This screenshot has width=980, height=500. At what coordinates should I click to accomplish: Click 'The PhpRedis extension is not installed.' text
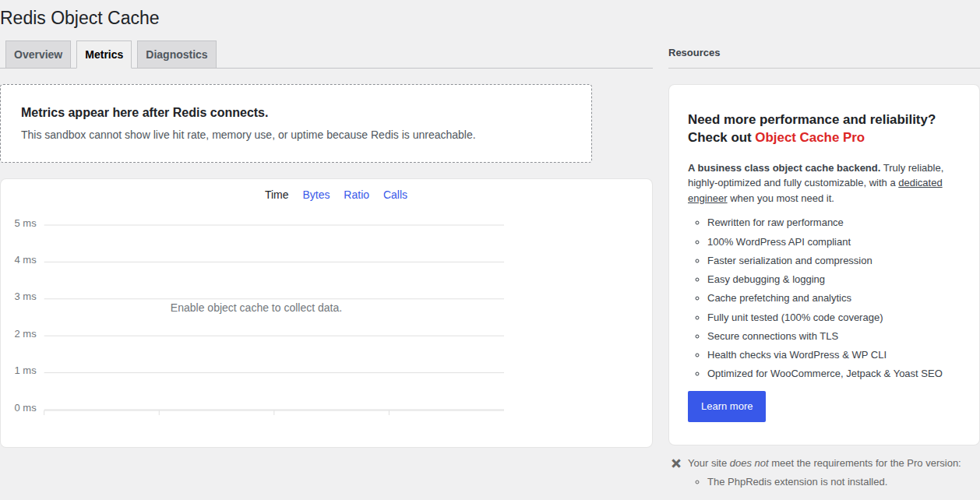[797, 482]
